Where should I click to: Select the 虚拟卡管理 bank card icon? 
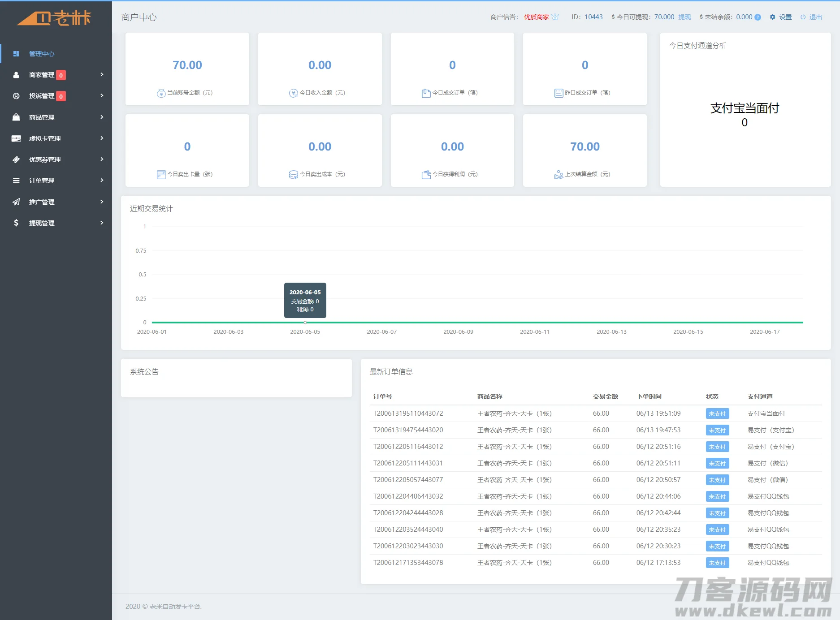pyautogui.click(x=17, y=138)
